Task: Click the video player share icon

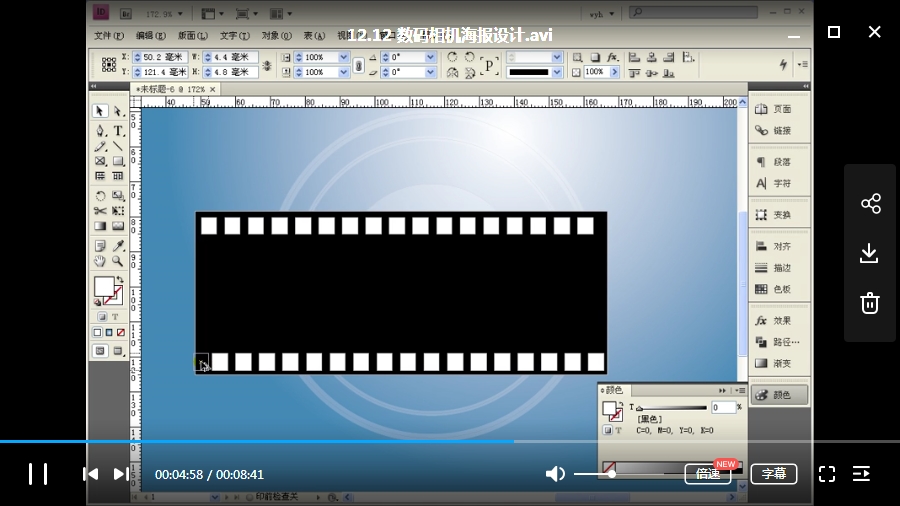Action: (870, 203)
